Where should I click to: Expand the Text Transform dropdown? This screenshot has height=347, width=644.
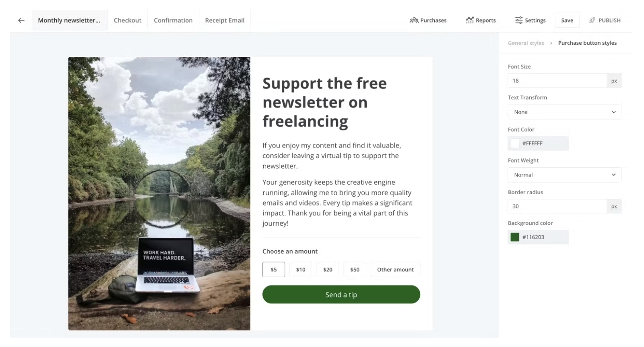[x=564, y=112]
